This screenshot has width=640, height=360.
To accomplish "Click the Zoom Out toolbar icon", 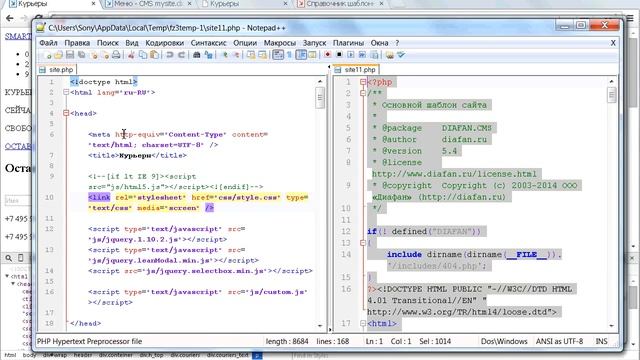I will tap(236, 55).
